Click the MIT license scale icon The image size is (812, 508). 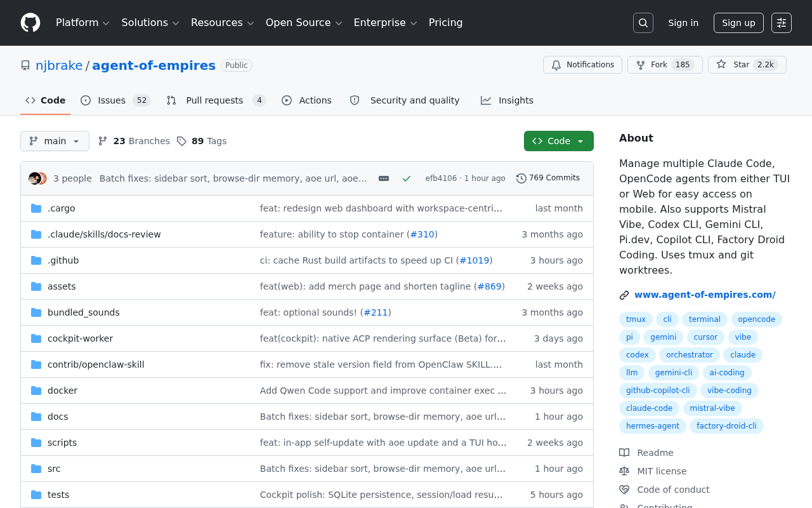tap(624, 471)
